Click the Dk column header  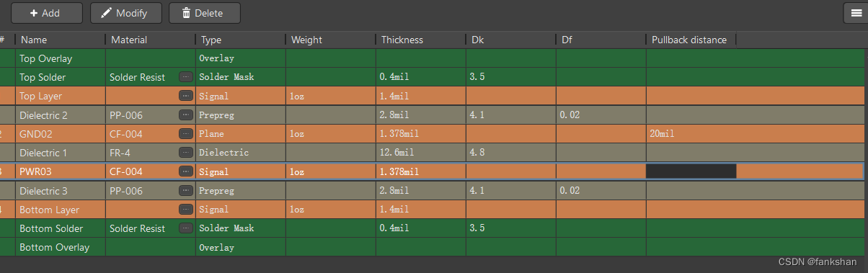pyautogui.click(x=511, y=40)
